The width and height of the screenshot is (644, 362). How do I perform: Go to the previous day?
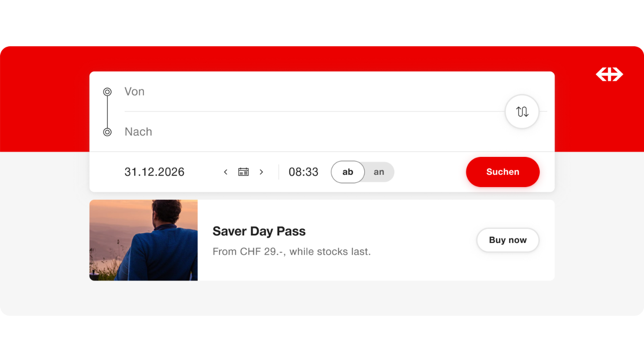point(225,172)
